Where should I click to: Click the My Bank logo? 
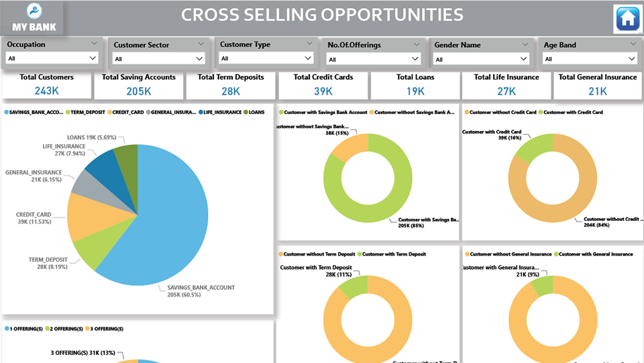(34, 18)
